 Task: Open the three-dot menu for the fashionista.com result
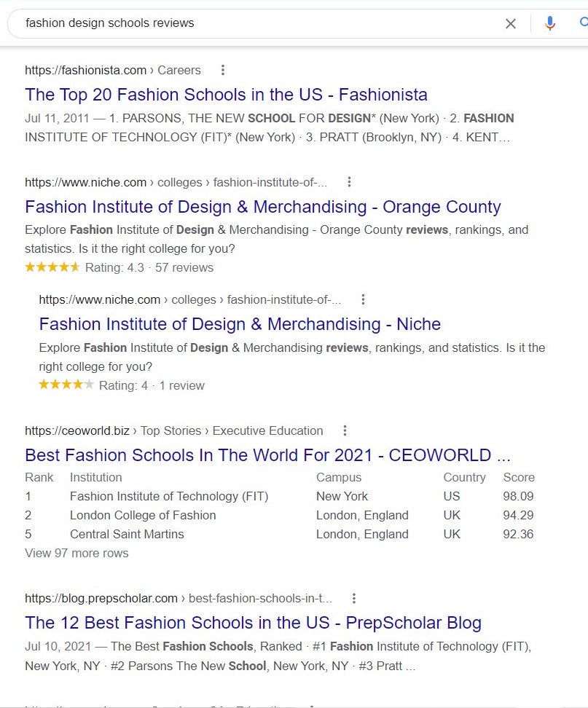(223, 70)
